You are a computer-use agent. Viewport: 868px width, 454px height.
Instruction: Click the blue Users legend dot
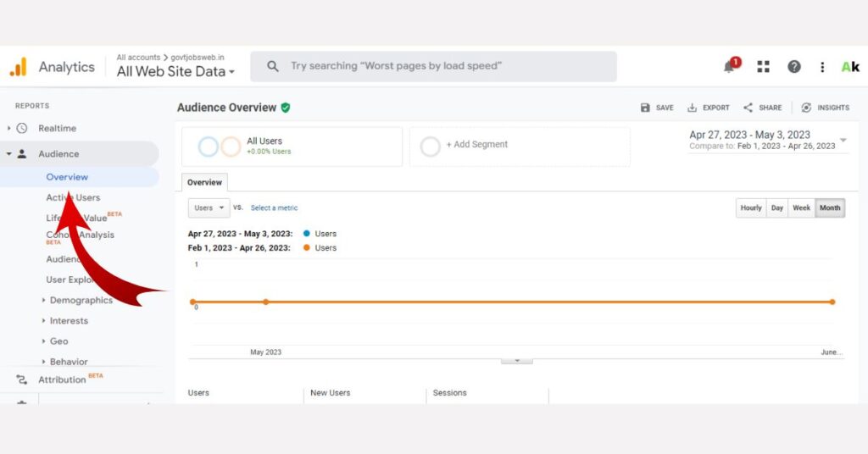pyautogui.click(x=307, y=234)
